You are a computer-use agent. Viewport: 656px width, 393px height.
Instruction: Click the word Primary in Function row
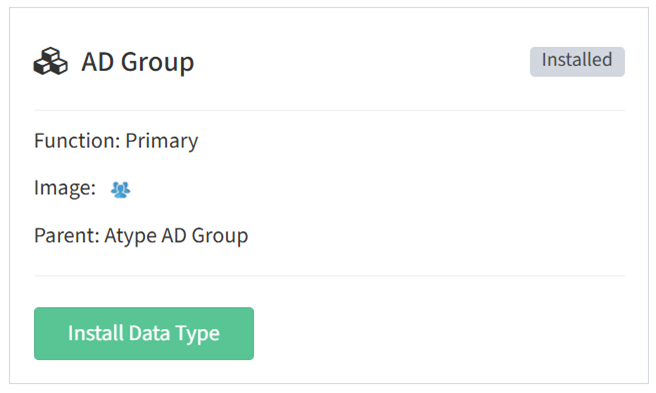coord(161,141)
